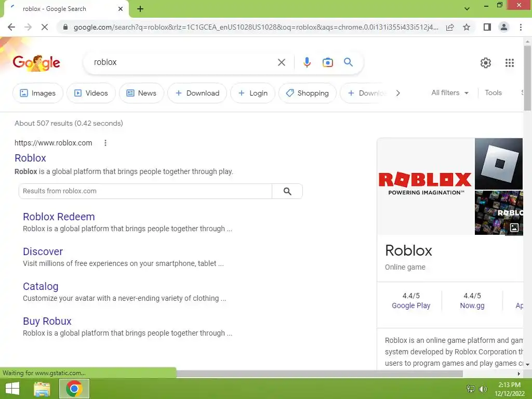Add Login filter chip

pos(253,93)
